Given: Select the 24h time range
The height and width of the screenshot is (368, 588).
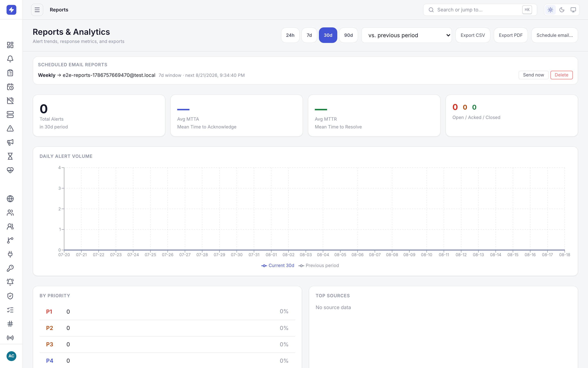Looking at the screenshot, I should [x=290, y=35].
